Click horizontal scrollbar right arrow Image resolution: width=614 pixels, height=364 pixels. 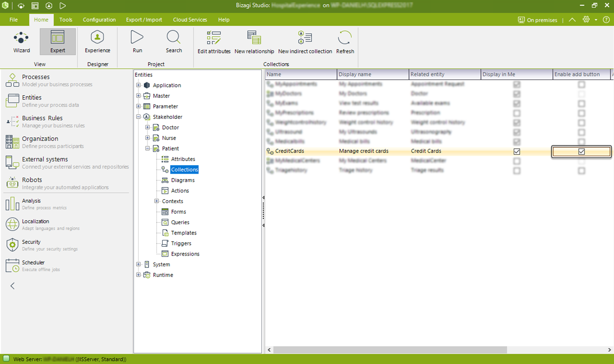click(x=611, y=350)
